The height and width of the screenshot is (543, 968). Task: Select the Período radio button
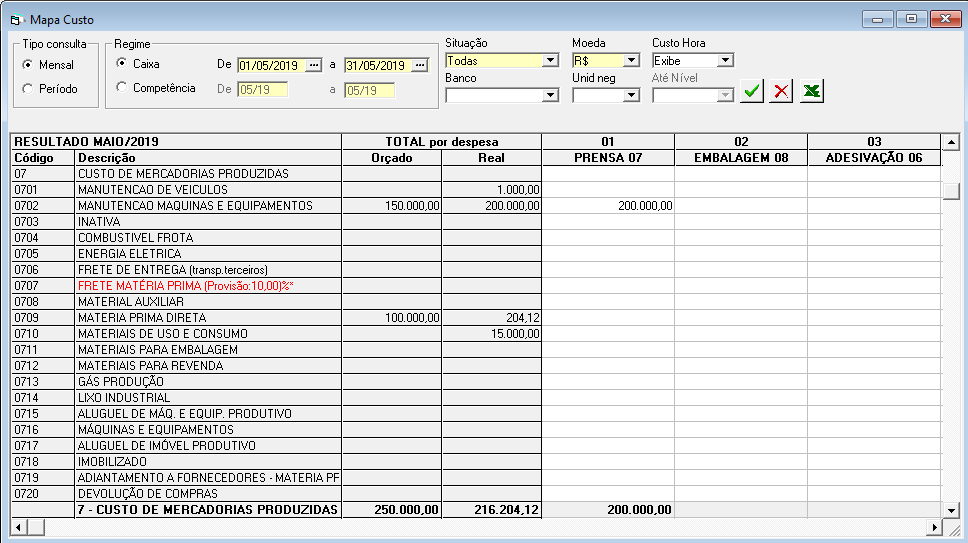coord(28,89)
